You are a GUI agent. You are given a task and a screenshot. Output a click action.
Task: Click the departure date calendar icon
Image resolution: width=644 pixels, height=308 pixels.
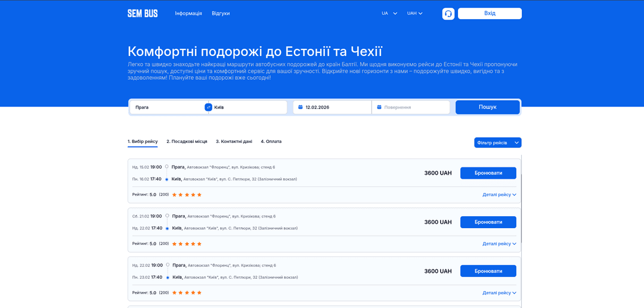301,107
